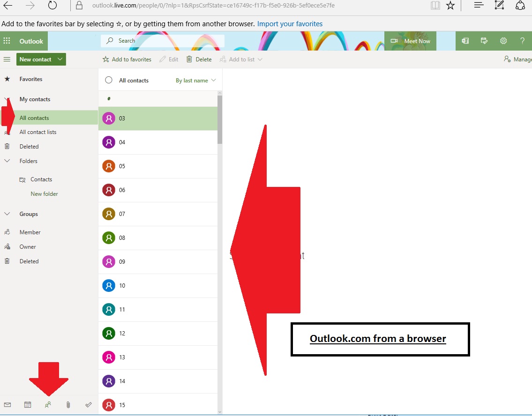
Task: Collapse the Groups section chevron
Action: click(7, 214)
